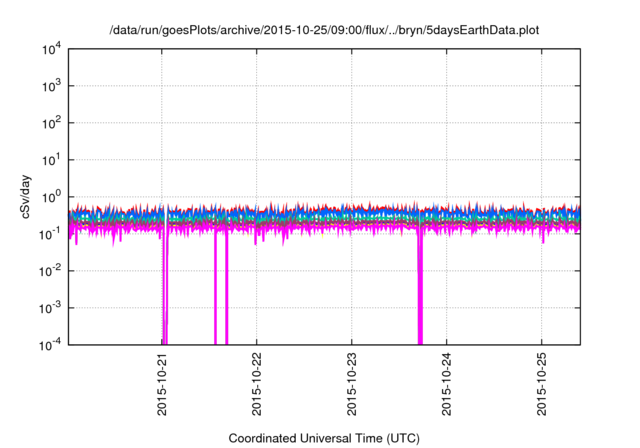
Task: Click the y-axis label 10^0
Action: 51,197
